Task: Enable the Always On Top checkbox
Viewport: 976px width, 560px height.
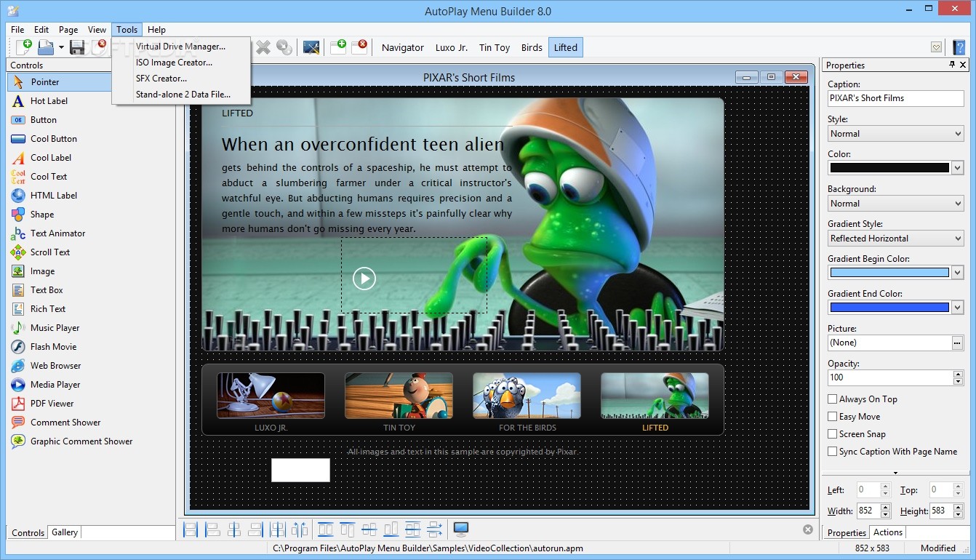Action: (x=832, y=399)
